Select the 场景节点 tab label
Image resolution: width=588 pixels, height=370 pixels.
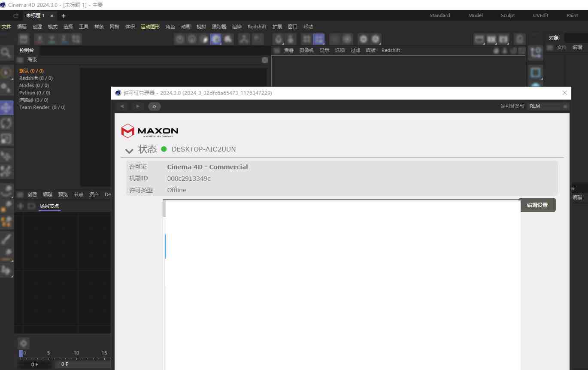click(49, 206)
